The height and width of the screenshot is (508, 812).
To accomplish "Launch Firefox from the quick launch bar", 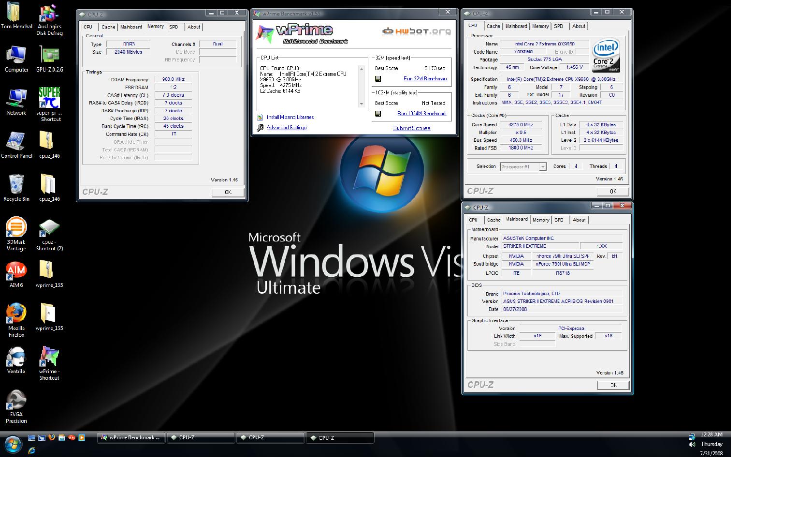I will tap(52, 438).
